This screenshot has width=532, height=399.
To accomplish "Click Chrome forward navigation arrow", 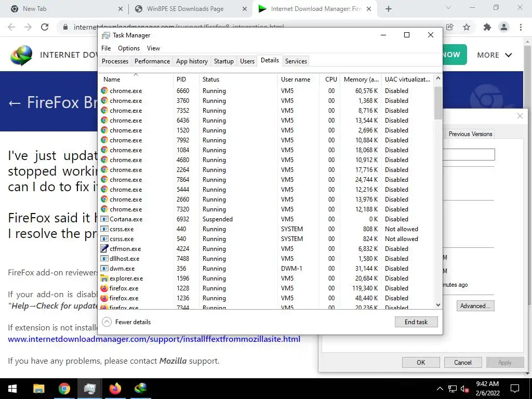I will (28, 27).
